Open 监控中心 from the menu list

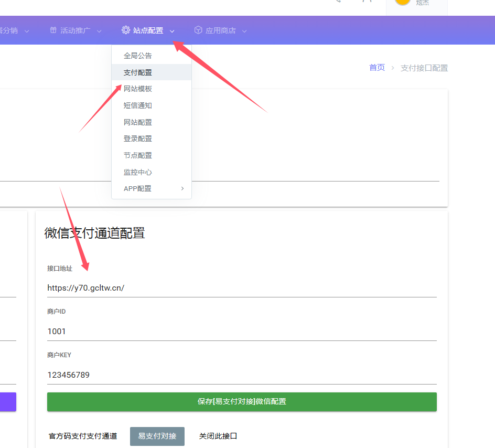click(137, 172)
